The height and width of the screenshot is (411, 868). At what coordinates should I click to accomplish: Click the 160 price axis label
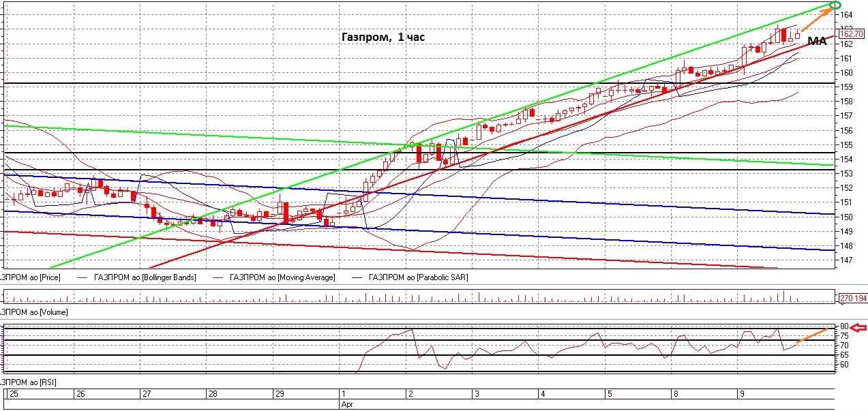coord(845,73)
